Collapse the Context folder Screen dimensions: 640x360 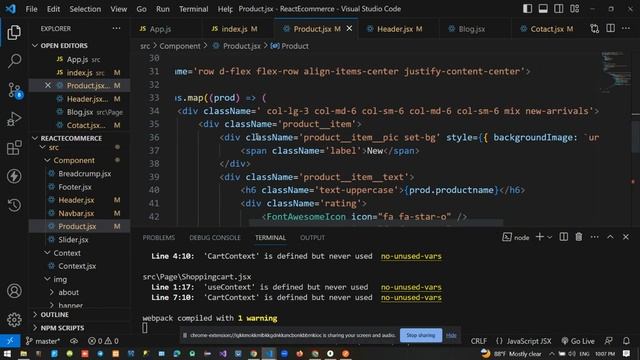click(48, 253)
